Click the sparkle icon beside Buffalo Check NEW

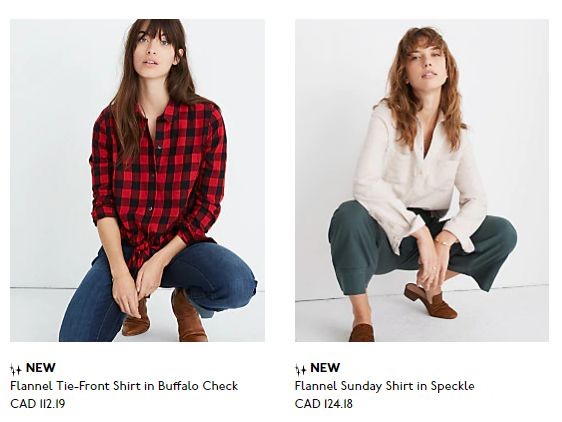[x=16, y=369]
